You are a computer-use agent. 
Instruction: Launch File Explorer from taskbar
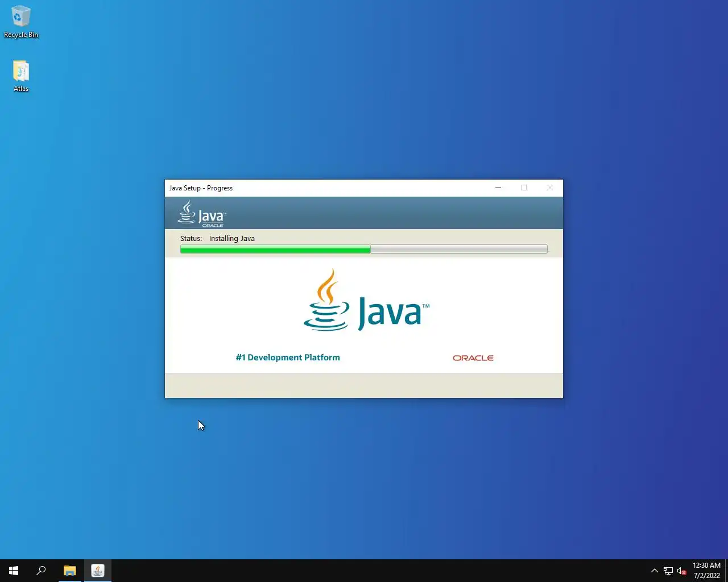[69, 571]
